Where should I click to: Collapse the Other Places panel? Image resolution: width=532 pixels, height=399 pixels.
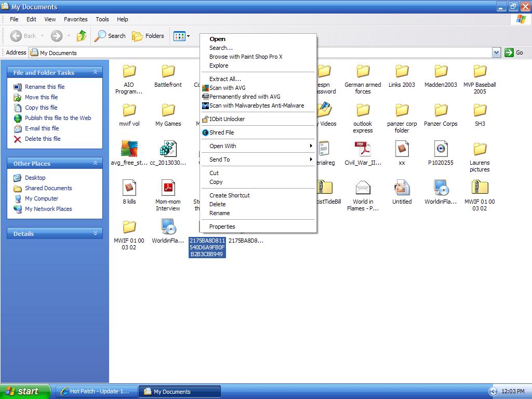tap(96, 163)
